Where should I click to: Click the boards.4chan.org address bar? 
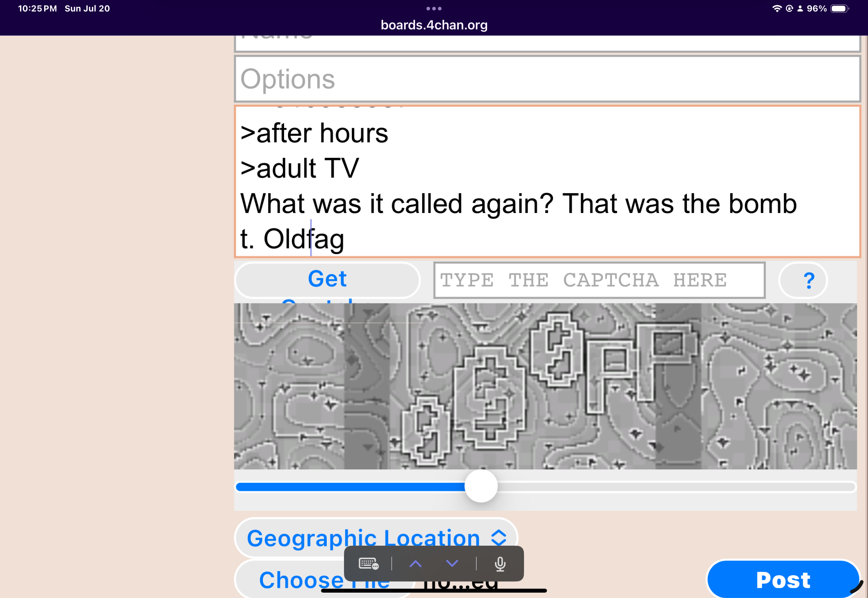(x=434, y=25)
